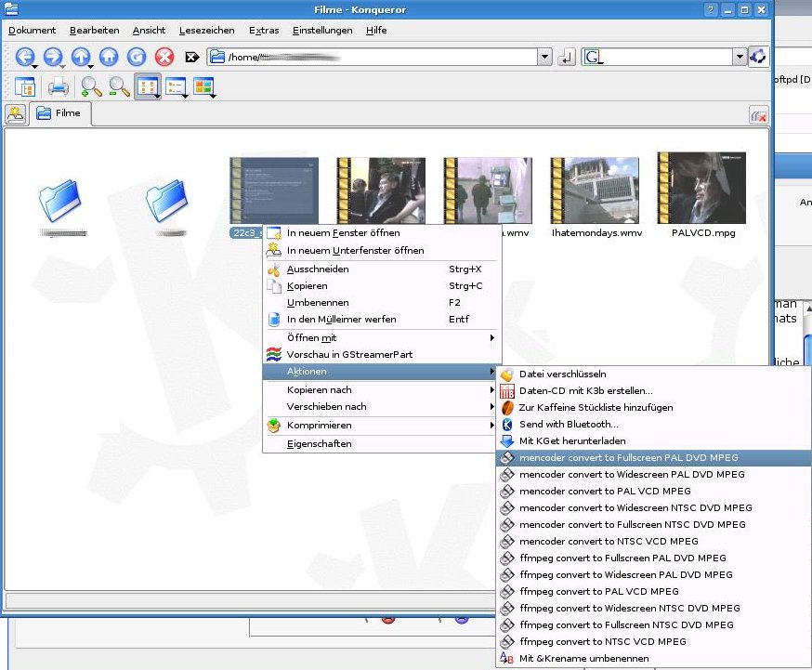Choose In den Mülleimer werfen
The height and width of the screenshot is (670, 812).
click(382, 320)
